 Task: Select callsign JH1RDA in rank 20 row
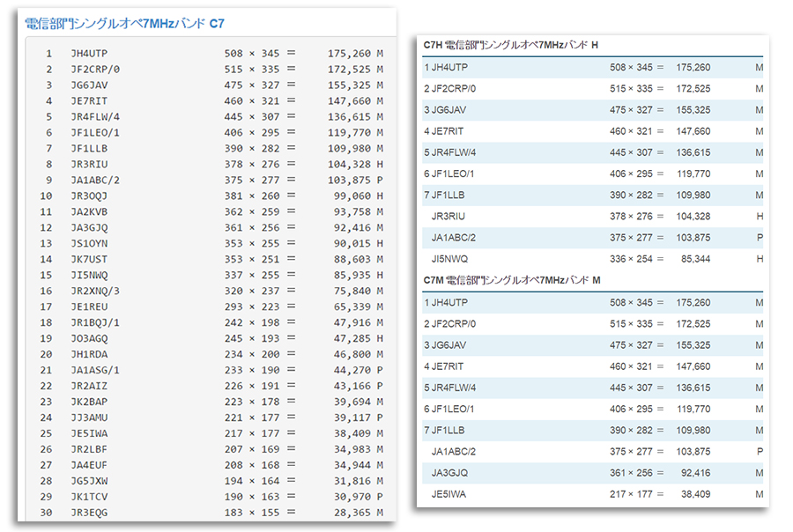point(89,354)
